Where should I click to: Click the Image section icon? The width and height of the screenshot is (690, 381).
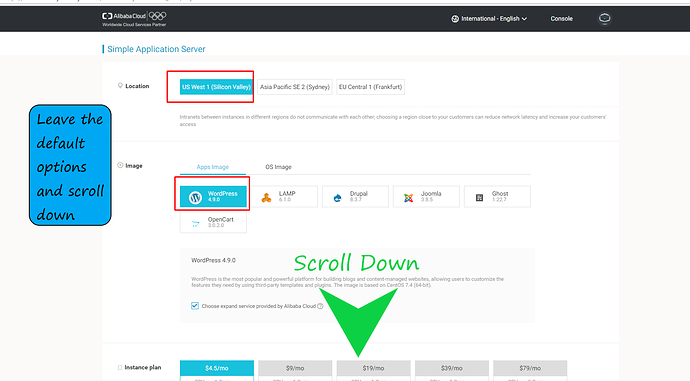[x=120, y=165]
